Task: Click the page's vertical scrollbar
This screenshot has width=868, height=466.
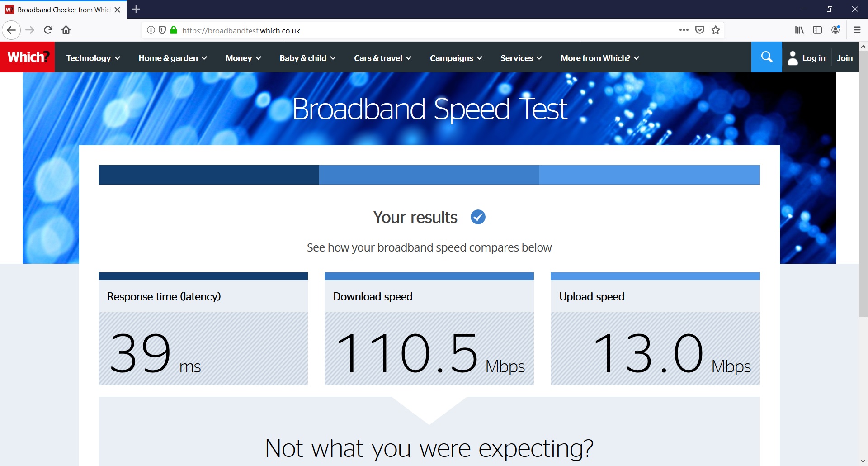Action: coord(863,181)
